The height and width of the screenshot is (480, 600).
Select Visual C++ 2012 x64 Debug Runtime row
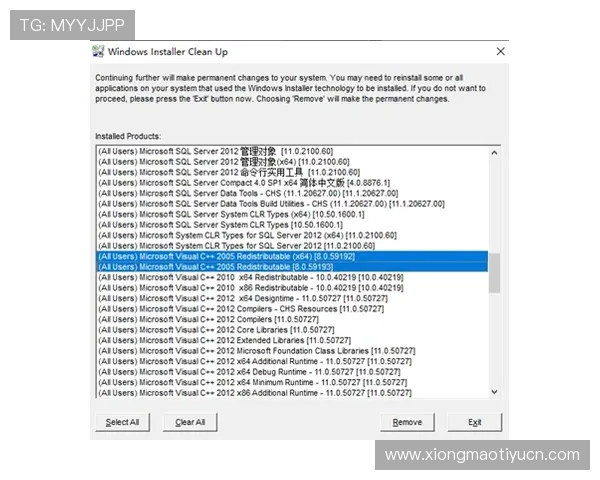(292, 372)
